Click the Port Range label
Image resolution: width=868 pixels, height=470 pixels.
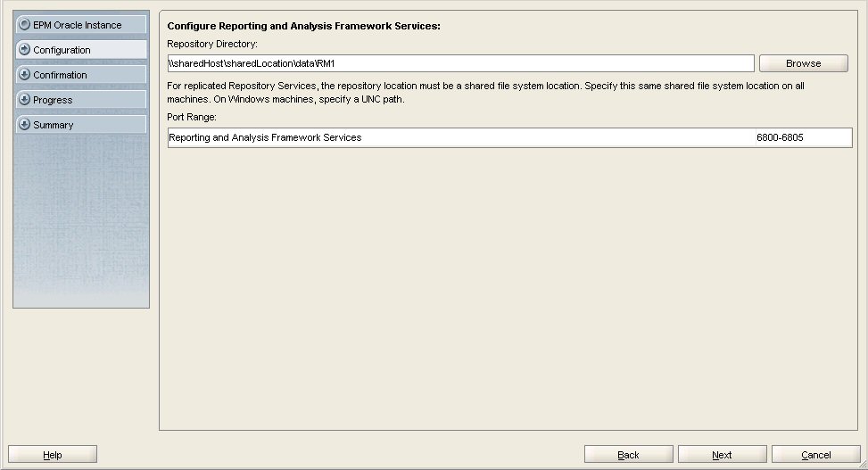(x=192, y=118)
